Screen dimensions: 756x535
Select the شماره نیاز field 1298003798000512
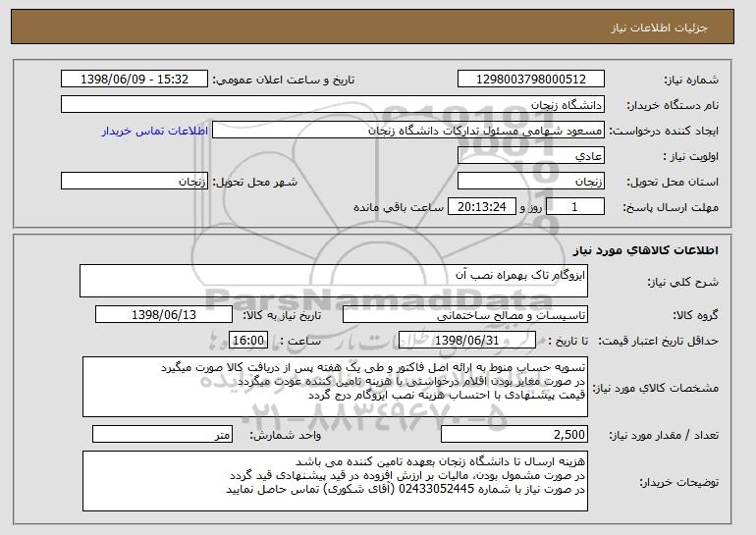[x=531, y=80]
